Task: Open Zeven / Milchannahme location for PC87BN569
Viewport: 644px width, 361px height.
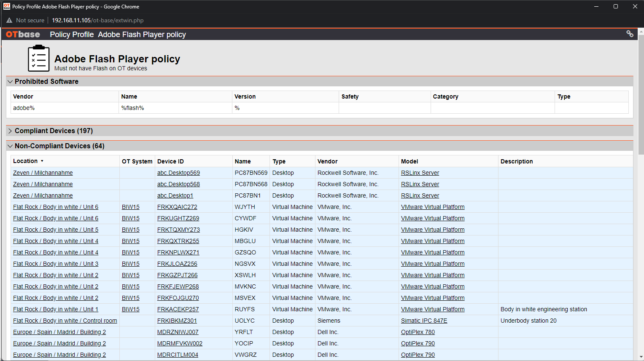Action: click(43, 173)
